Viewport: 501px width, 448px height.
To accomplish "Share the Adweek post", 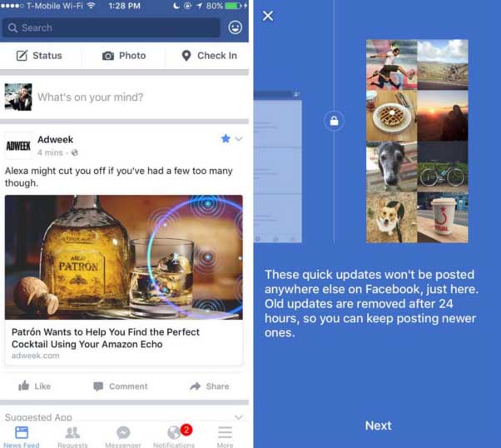I will 210,386.
